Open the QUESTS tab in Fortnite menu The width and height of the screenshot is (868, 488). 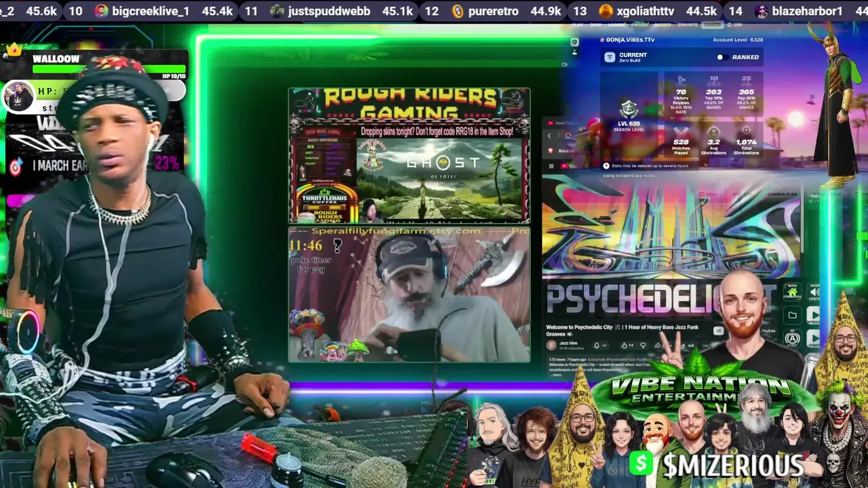tap(663, 25)
